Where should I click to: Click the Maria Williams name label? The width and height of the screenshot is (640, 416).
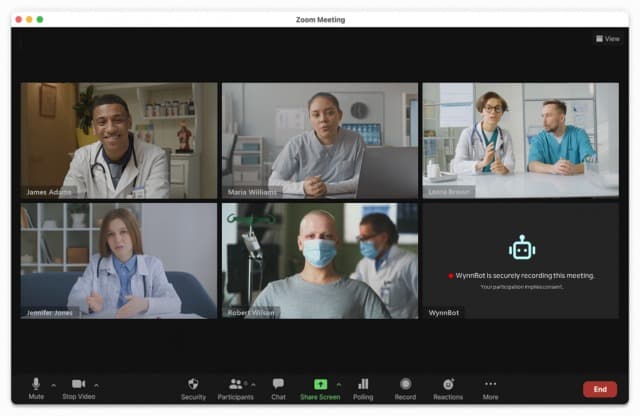[x=252, y=192]
